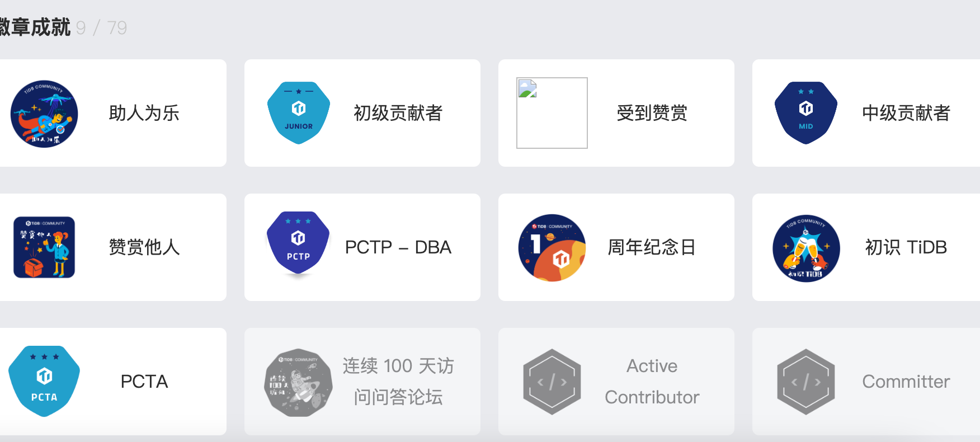Click the MID contributor shield icon
The height and width of the screenshot is (442, 980).
pyautogui.click(x=805, y=113)
